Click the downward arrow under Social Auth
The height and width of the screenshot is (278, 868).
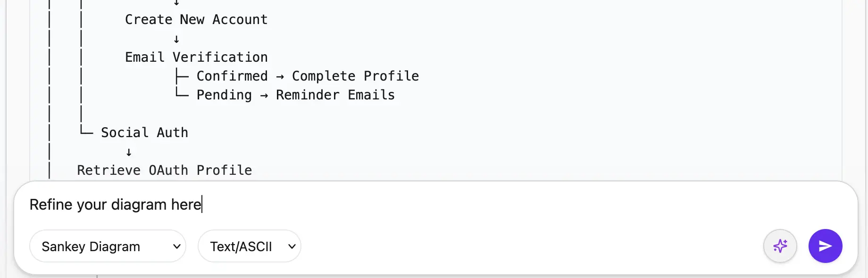click(x=128, y=151)
